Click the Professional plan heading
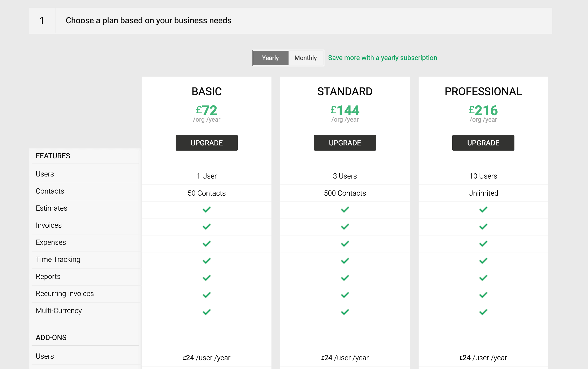The image size is (588, 369). [x=483, y=92]
